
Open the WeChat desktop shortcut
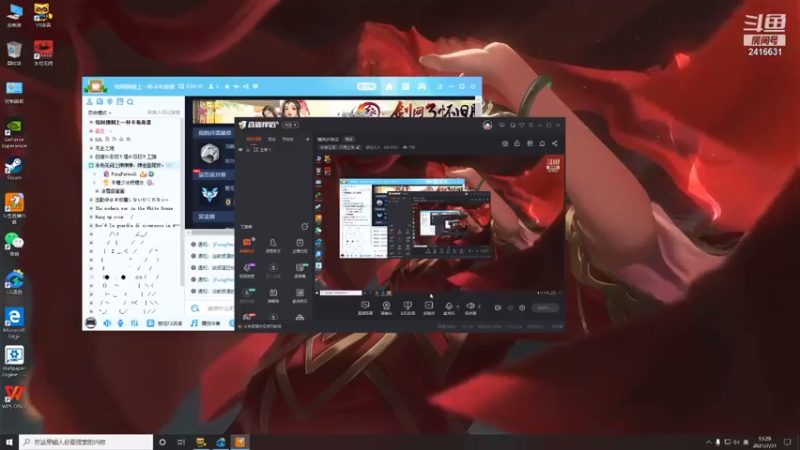[14, 244]
